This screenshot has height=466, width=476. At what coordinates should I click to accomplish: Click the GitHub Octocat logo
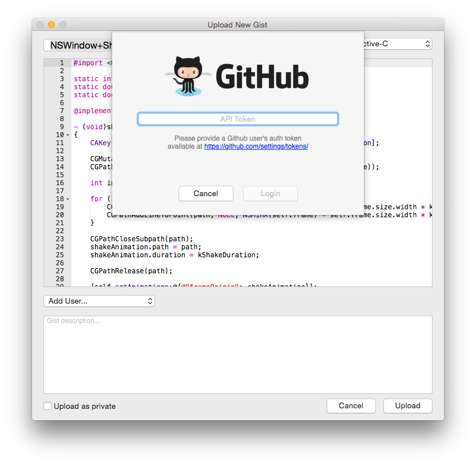(188, 77)
